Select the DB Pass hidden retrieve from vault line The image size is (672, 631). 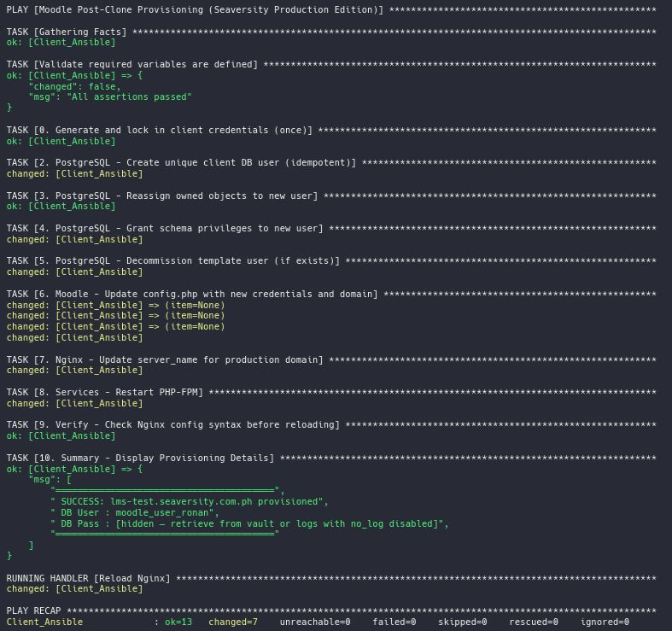(x=249, y=523)
